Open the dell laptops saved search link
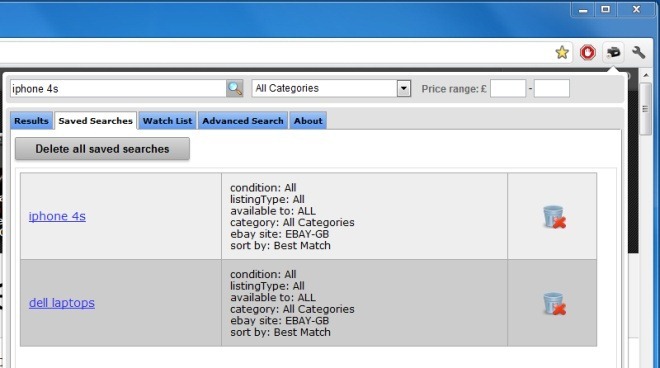660x368 pixels. click(62, 303)
